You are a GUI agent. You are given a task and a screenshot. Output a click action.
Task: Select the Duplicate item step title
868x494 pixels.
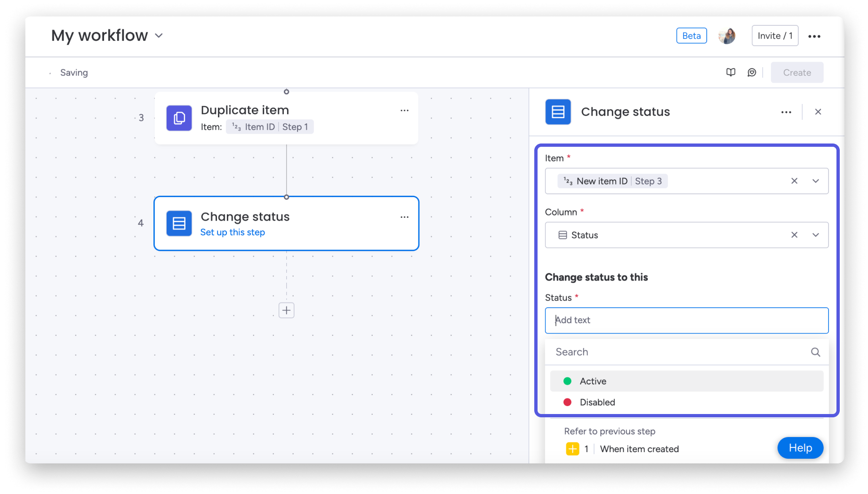[x=245, y=110]
